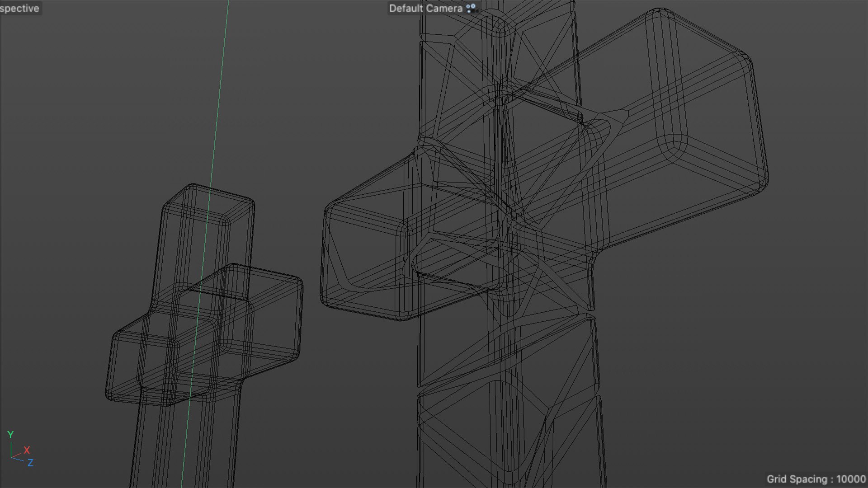The height and width of the screenshot is (488, 868).
Task: Click the XYZ axis orientation gizmo
Action: (x=20, y=449)
